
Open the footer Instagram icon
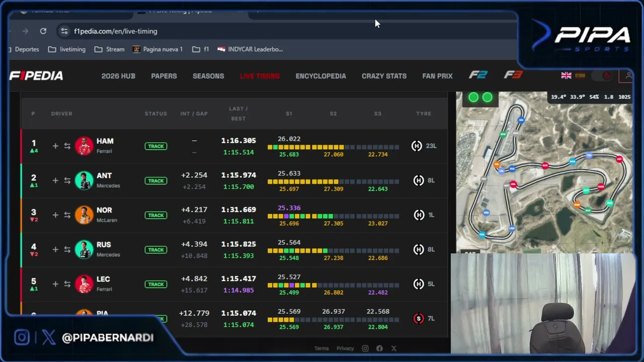point(365,348)
